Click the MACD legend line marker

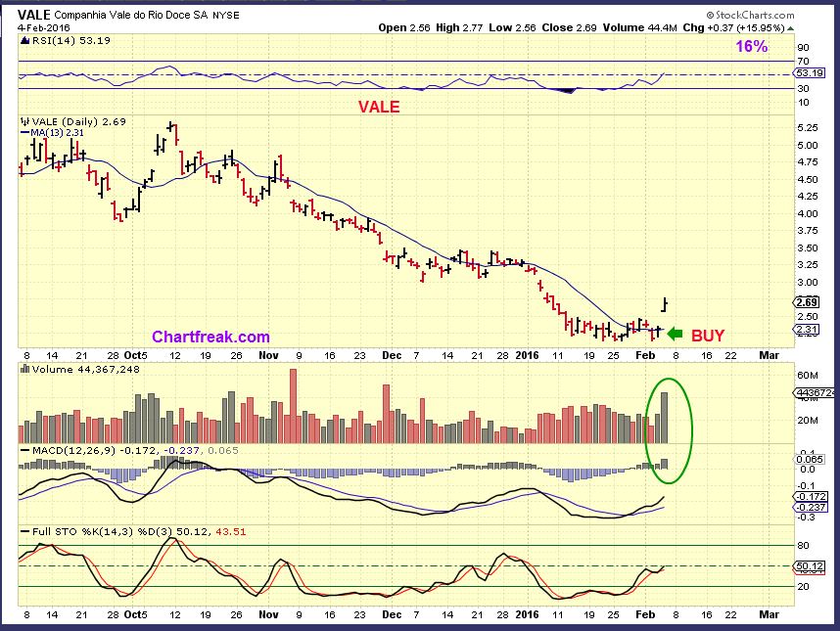pos(24,451)
